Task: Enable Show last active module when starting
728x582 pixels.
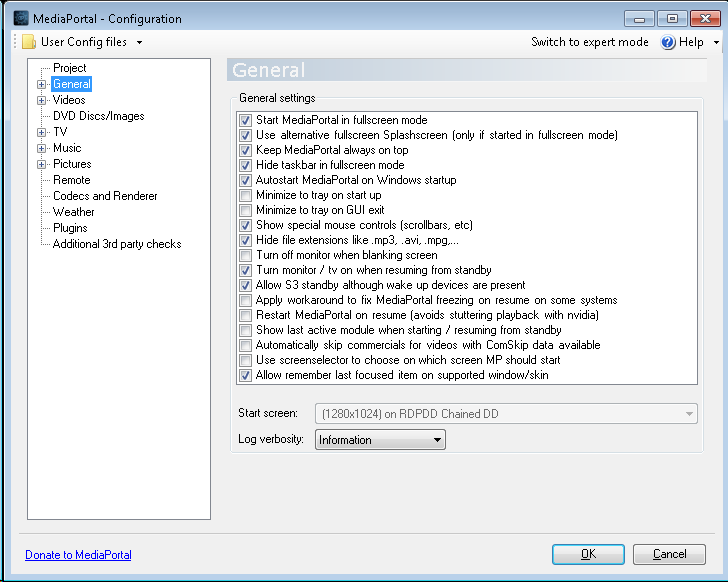Action: coord(245,330)
